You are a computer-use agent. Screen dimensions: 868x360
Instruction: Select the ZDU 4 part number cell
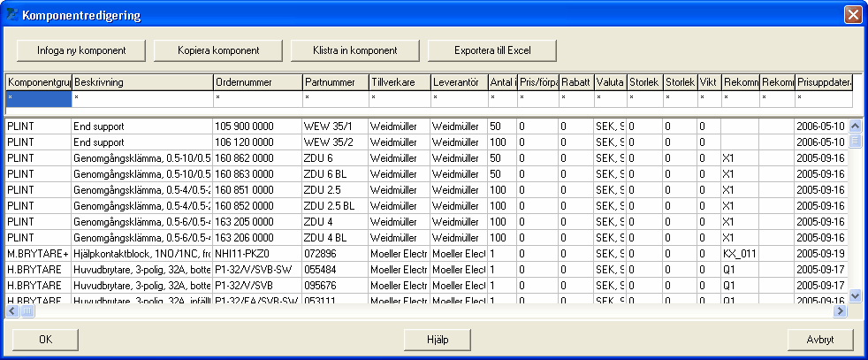(336, 223)
